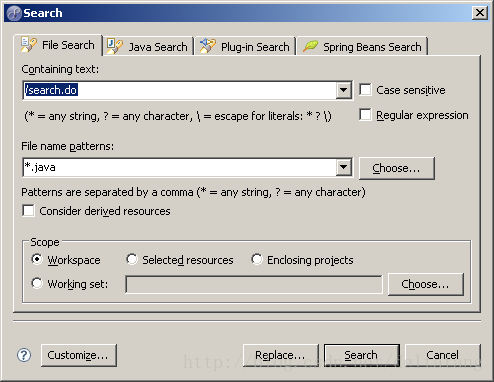Expand the File name patterns dropdown arrow

coord(343,167)
